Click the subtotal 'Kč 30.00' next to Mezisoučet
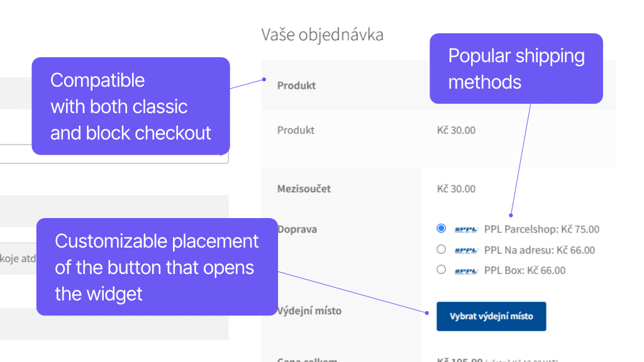 click(457, 189)
